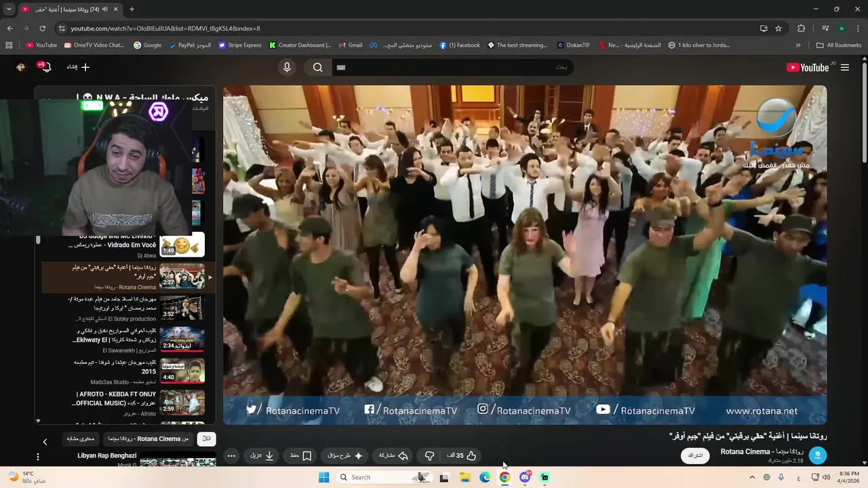Open the Chrome profile avatar
The image size is (868, 488).
pos(842,28)
